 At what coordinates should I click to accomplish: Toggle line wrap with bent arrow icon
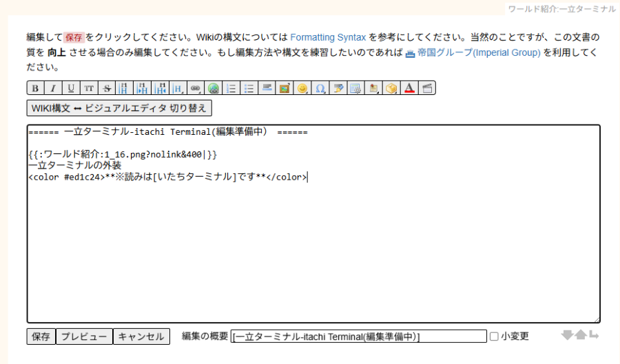click(x=594, y=335)
